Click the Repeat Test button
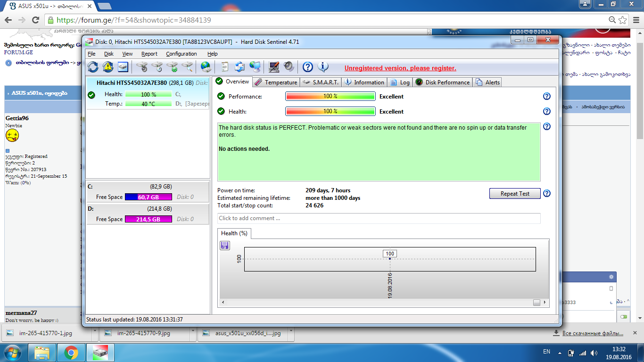644x362 pixels. pos(515,194)
